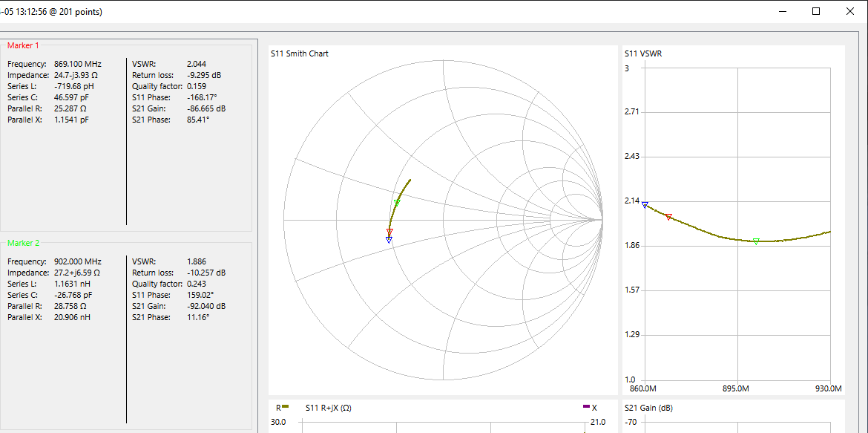Viewport: 868px width, 433px height.
Task: Click the red Marker 1 triangle on Smith chart
Action: (389, 232)
